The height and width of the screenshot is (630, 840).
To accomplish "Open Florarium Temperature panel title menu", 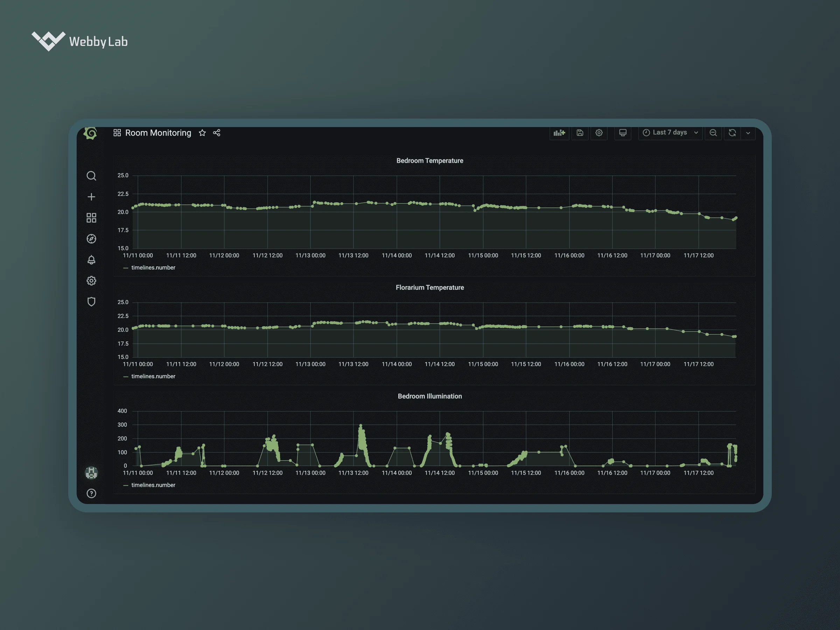I will coord(430,287).
